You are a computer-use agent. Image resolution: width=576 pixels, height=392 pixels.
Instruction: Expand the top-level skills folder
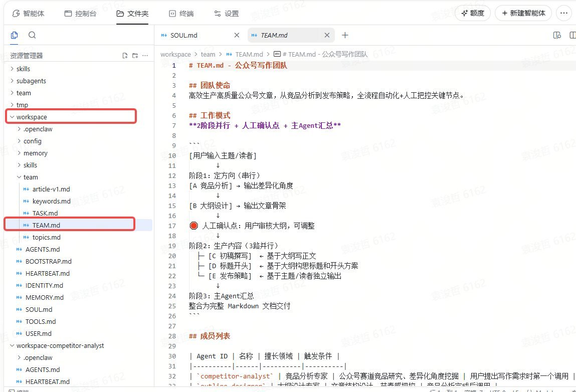[x=23, y=69]
